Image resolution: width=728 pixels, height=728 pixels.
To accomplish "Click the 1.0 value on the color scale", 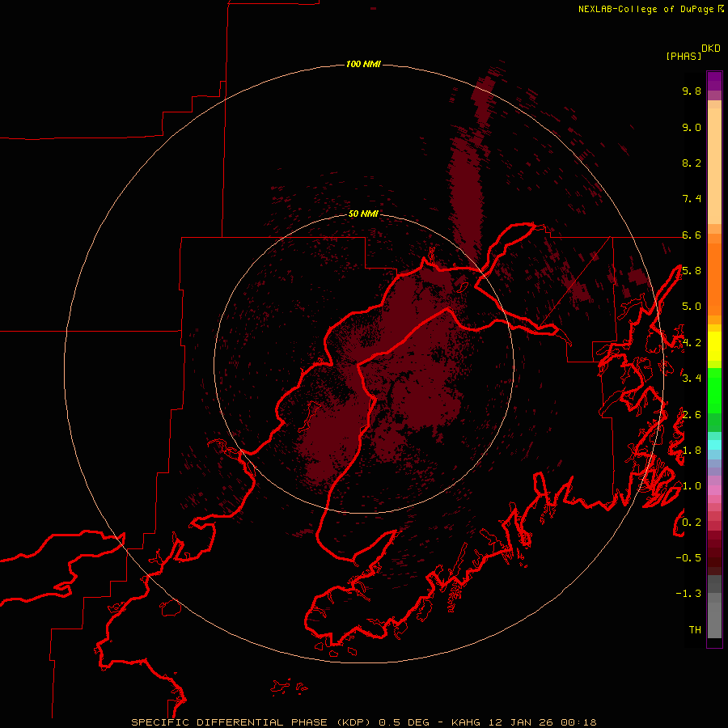I will pos(692,486).
